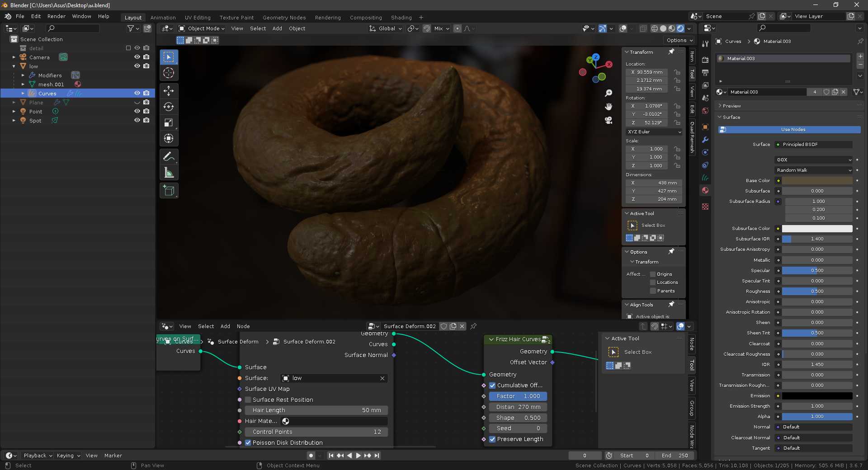Open the Render menu

(56, 16)
